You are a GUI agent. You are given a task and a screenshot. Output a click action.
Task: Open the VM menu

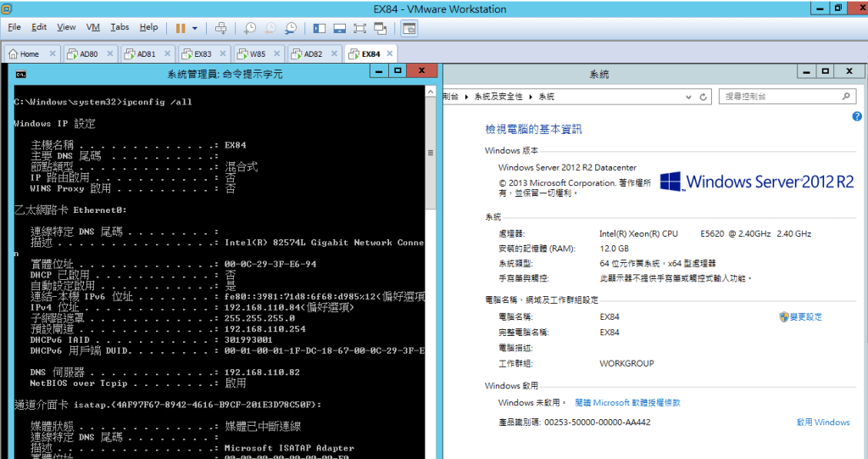[x=93, y=27]
